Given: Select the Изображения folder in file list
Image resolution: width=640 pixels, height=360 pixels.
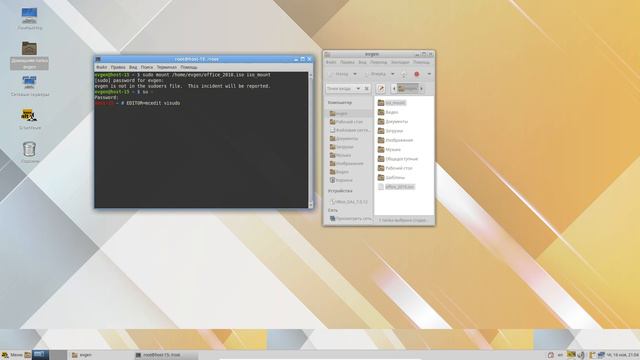Looking at the screenshot, I should (x=395, y=140).
